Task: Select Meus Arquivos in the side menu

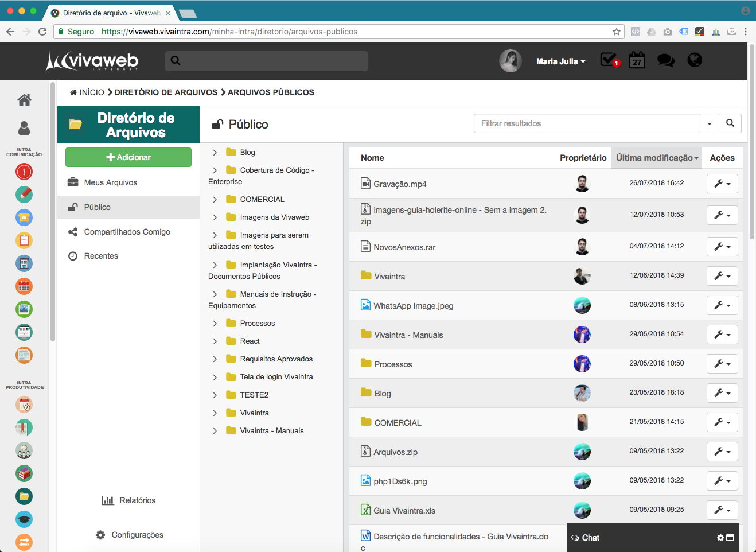Action: click(110, 182)
